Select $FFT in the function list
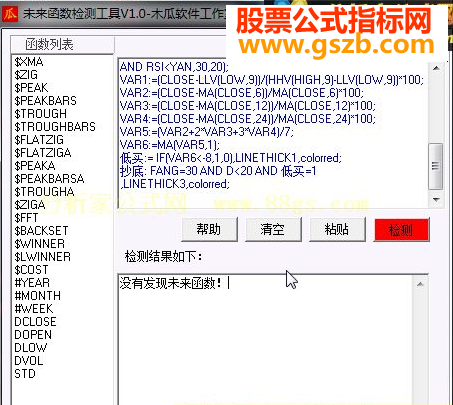The height and width of the screenshot is (405, 453). click(x=26, y=218)
